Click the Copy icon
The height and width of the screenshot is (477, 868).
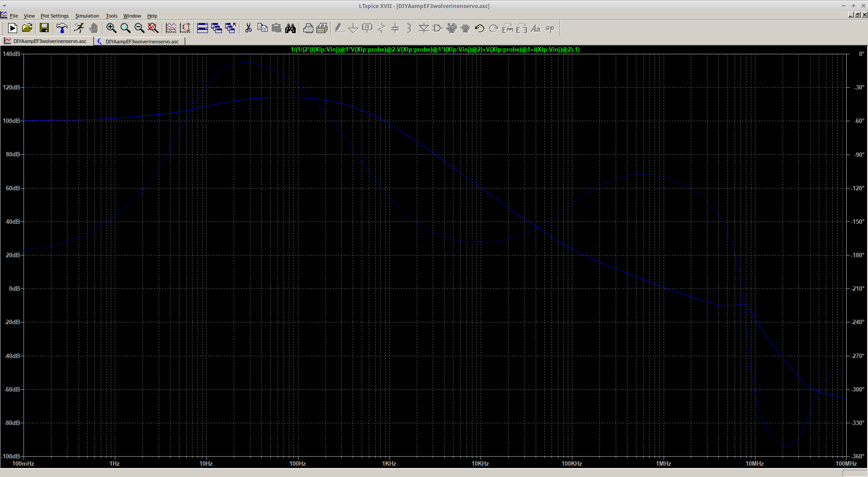click(262, 28)
